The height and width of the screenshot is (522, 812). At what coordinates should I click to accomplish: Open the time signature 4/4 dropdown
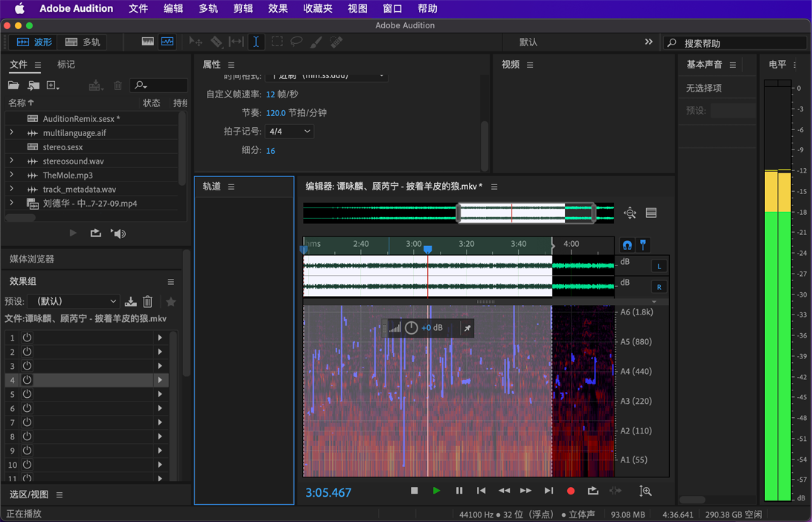pos(289,132)
